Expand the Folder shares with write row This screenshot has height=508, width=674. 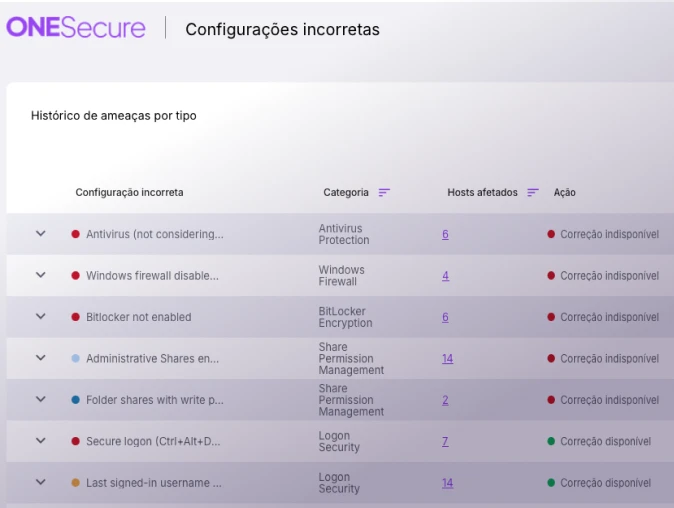click(x=41, y=400)
